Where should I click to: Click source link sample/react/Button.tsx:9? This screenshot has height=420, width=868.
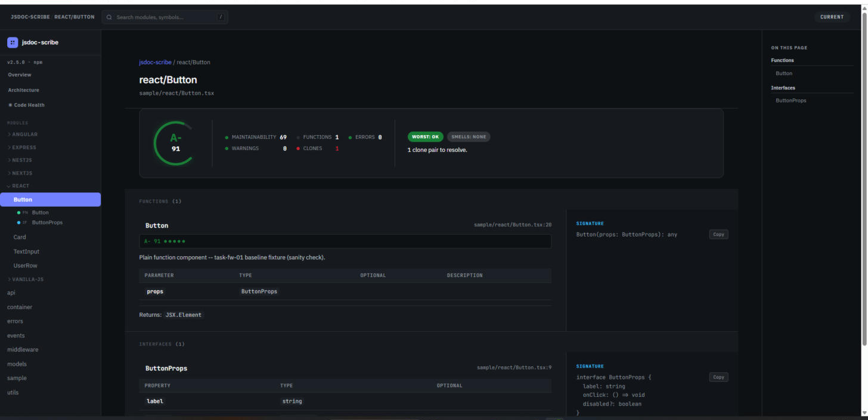click(x=514, y=368)
